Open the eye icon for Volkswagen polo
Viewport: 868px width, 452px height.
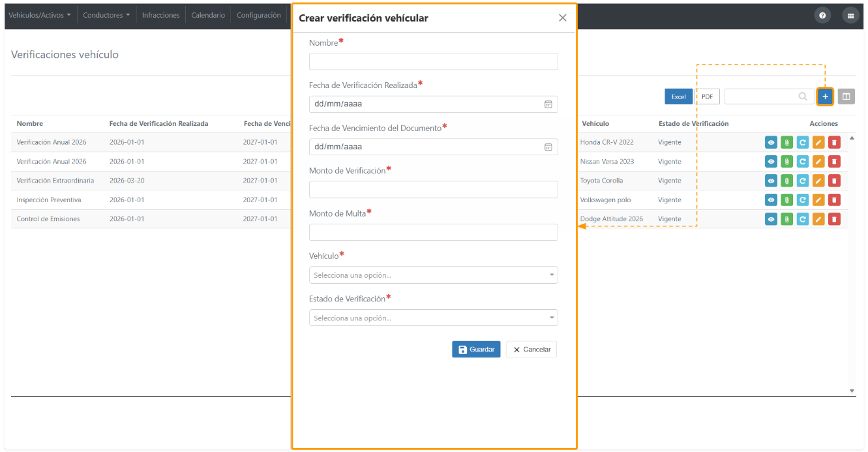click(x=771, y=200)
